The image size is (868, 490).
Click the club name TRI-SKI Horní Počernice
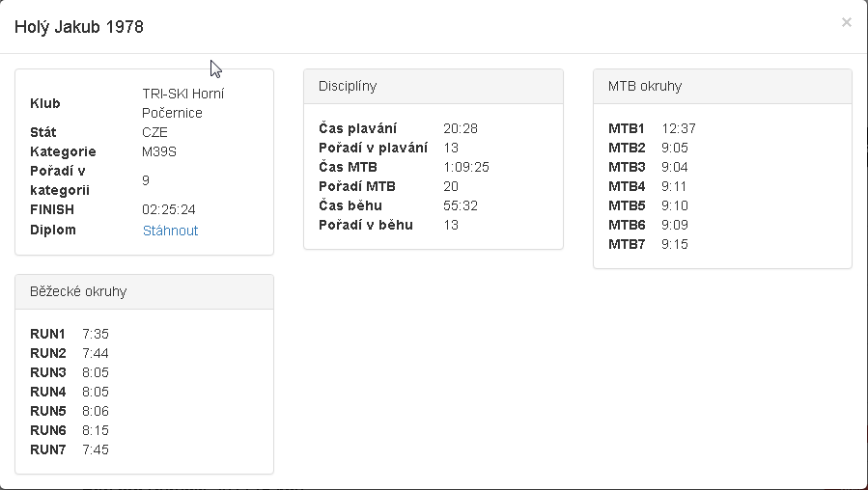(x=182, y=103)
